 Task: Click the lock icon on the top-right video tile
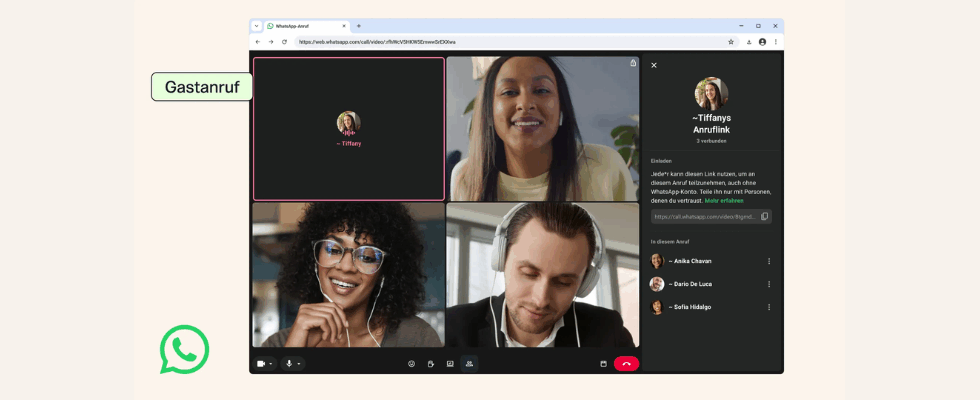633,62
